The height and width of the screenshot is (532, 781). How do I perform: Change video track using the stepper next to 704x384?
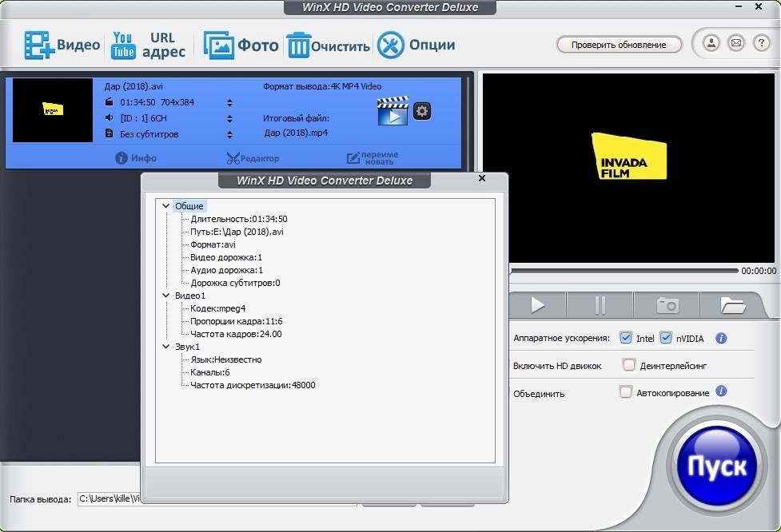tap(229, 102)
